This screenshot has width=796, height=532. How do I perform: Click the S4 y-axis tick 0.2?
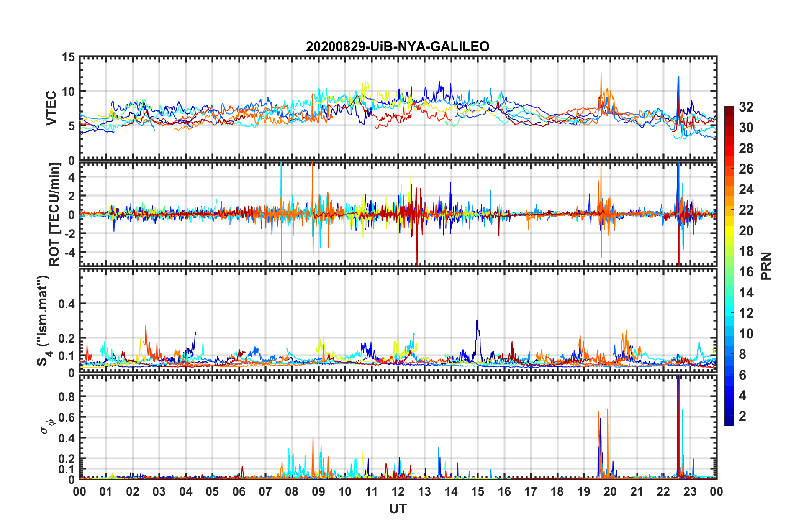coord(67,338)
